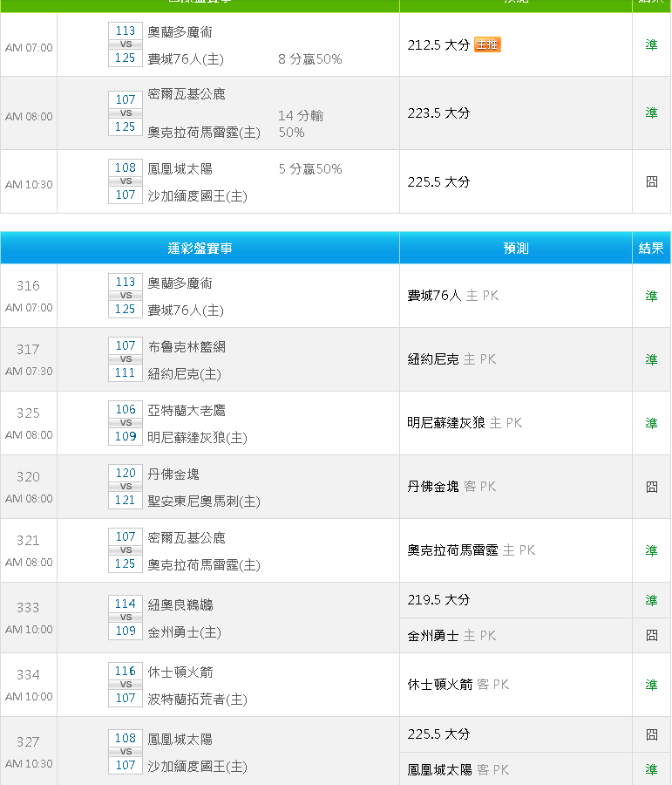Viewport: 672px width, 785px height.
Task: Click the 219.5 大分 prediction
Action: [438, 600]
